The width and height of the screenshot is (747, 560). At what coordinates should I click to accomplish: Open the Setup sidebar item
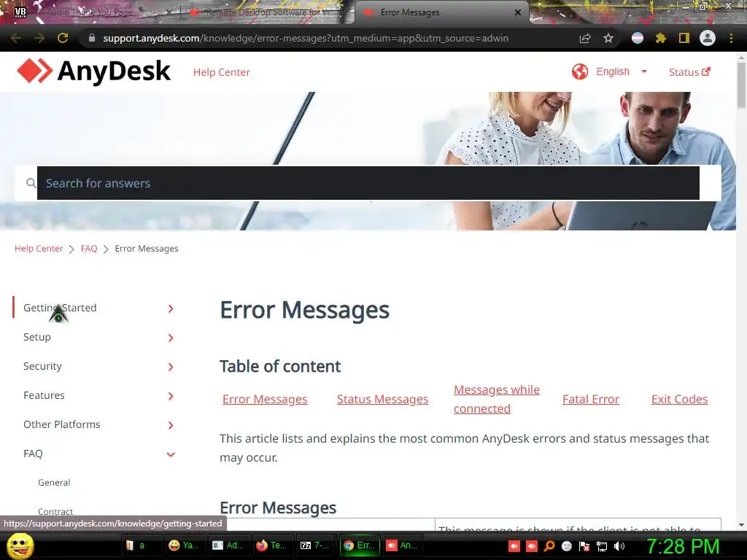click(x=37, y=337)
